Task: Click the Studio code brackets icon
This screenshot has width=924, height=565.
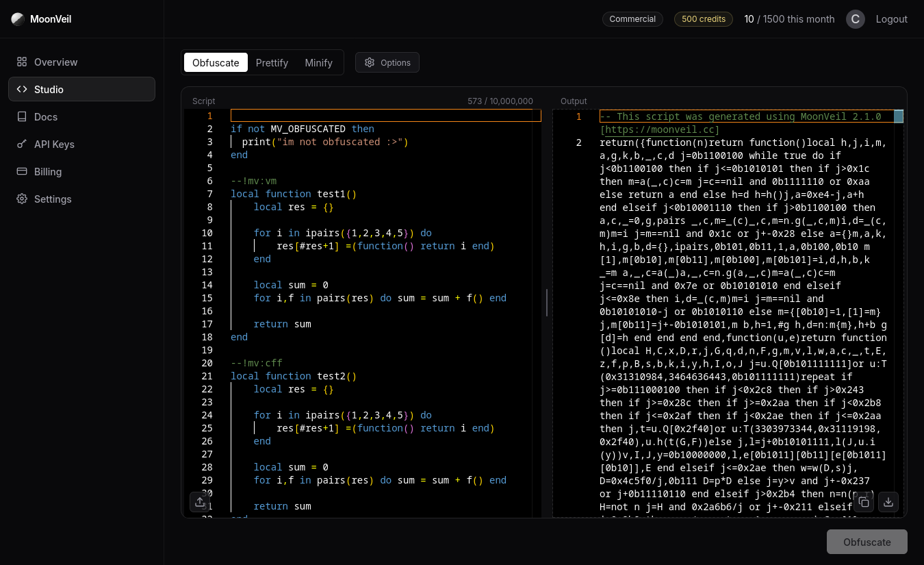Action: click(x=22, y=89)
